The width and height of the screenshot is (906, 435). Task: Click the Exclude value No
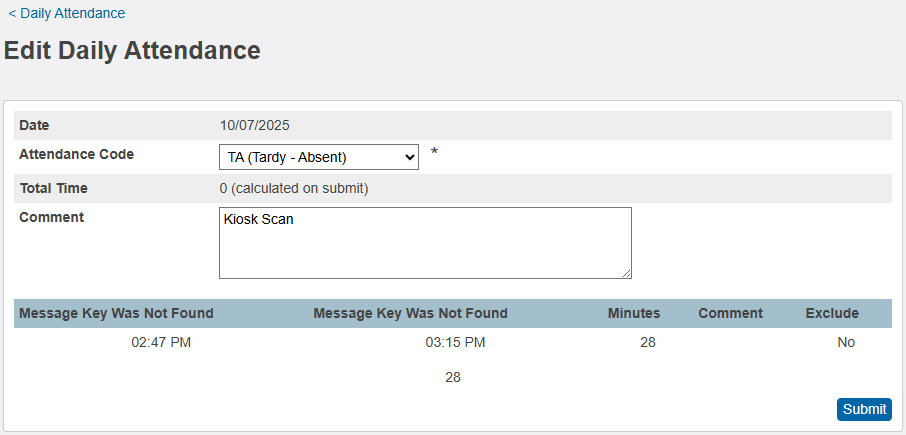point(846,343)
